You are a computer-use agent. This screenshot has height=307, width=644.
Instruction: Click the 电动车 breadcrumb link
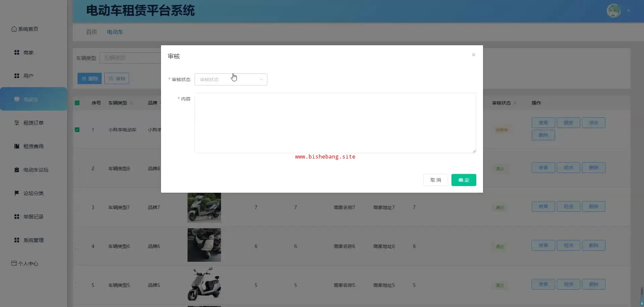(x=115, y=32)
